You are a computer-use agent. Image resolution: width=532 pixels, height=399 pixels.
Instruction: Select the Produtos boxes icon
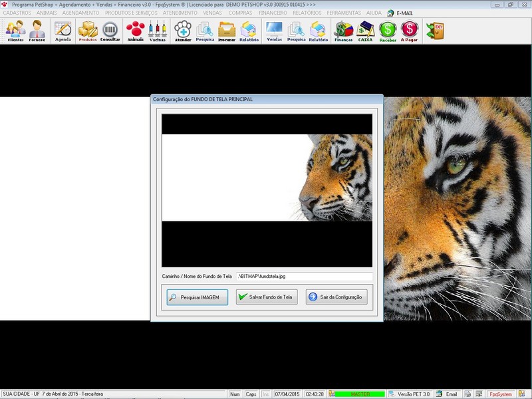88,31
